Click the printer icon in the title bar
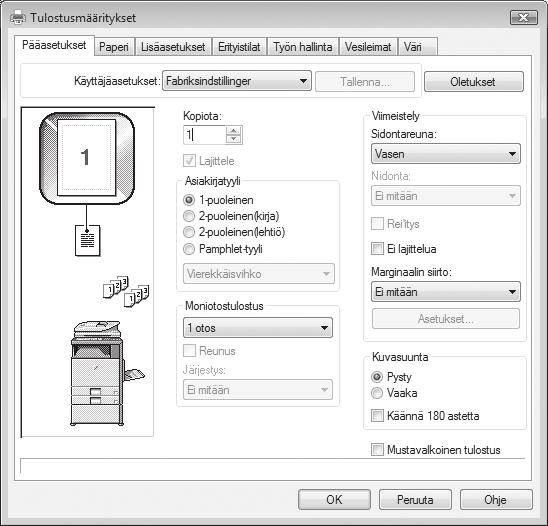Viewport: 548px width, 526px height. (18, 17)
